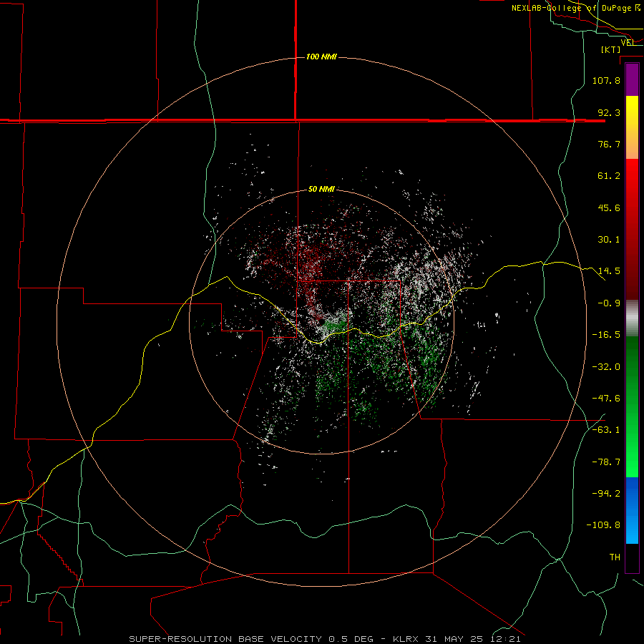The width and height of the screenshot is (644, 644).
Task: Click the [KT] units label
Action: pyautogui.click(x=611, y=49)
